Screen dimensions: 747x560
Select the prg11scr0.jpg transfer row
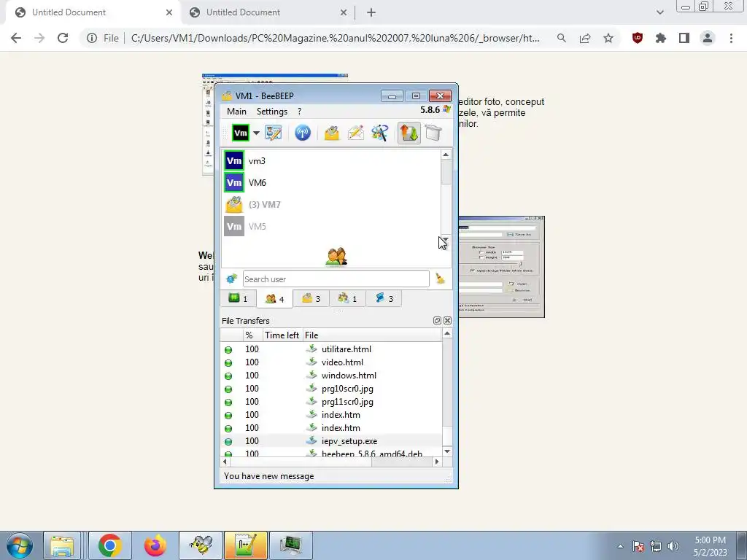click(332, 402)
